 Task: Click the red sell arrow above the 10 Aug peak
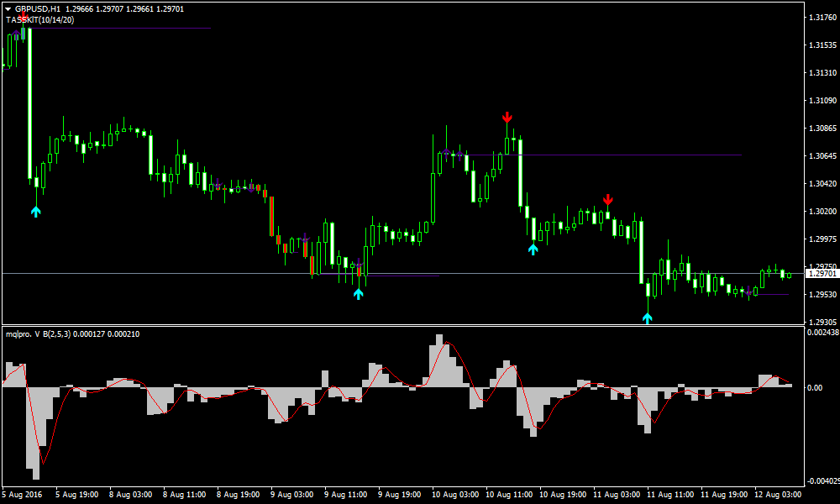(507, 118)
